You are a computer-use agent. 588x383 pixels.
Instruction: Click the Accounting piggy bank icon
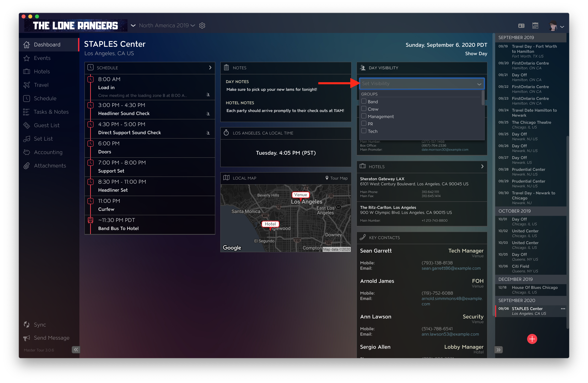point(27,152)
